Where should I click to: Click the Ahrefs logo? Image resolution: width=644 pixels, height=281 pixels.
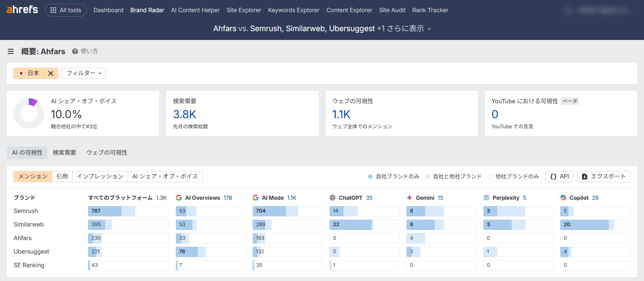22,9
